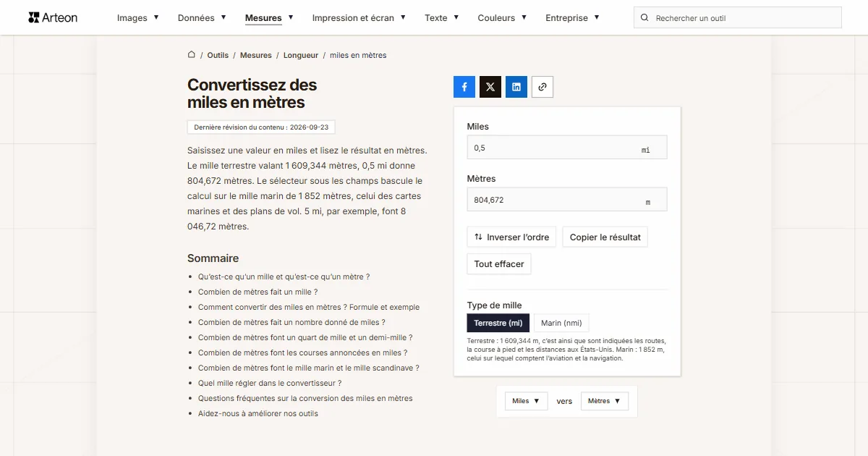The image size is (868, 456).
Task: Open the Texte menu
Action: pyautogui.click(x=442, y=18)
